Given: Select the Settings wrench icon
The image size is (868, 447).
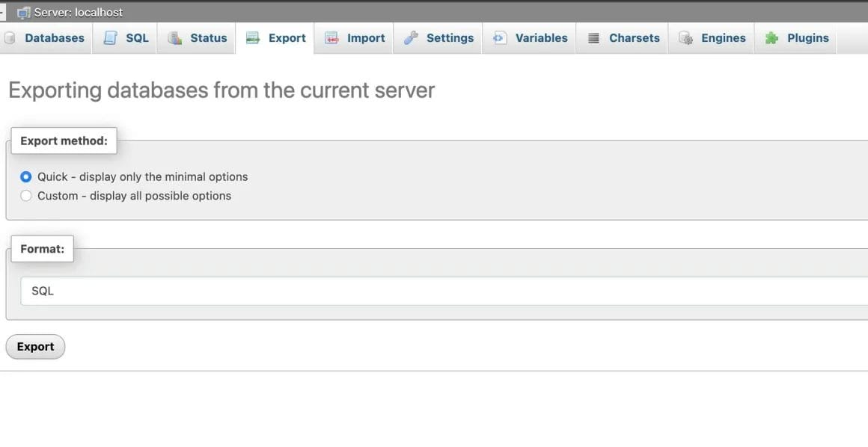Looking at the screenshot, I should 412,37.
